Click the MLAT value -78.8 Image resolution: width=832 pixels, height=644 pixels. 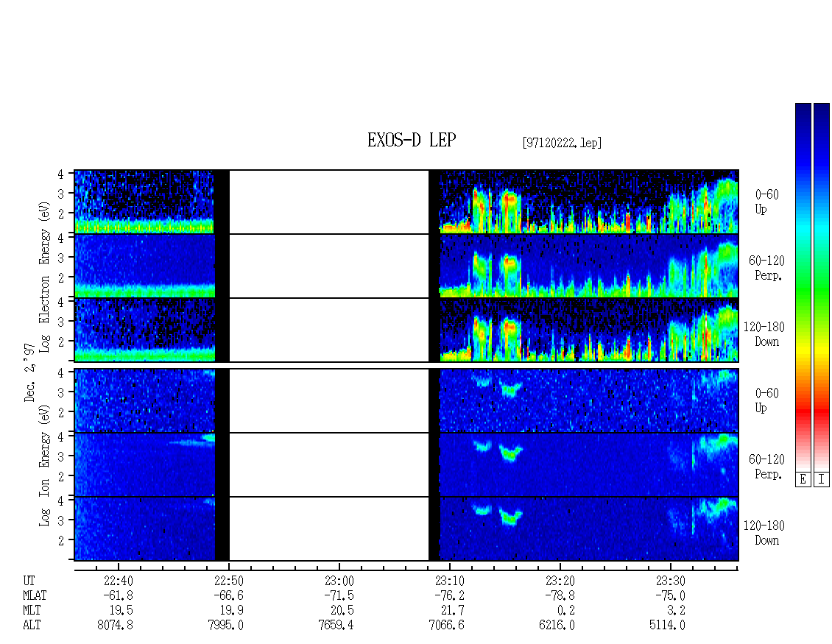coord(560,595)
